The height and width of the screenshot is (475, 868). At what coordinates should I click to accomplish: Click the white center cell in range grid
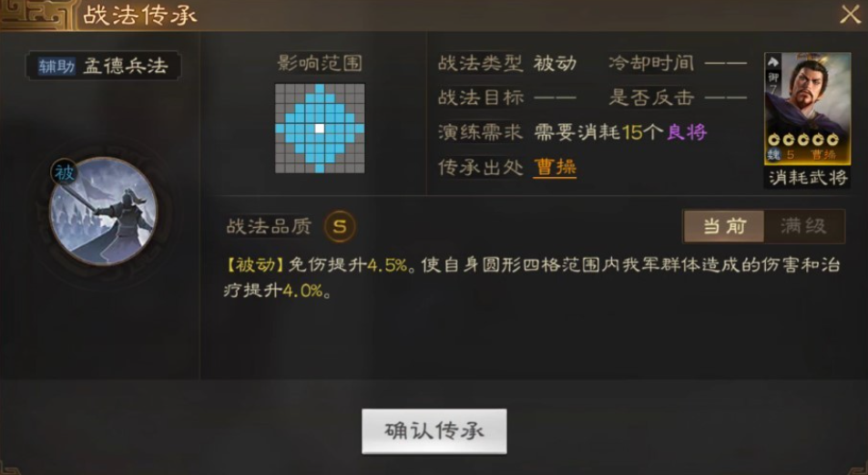coord(320,129)
